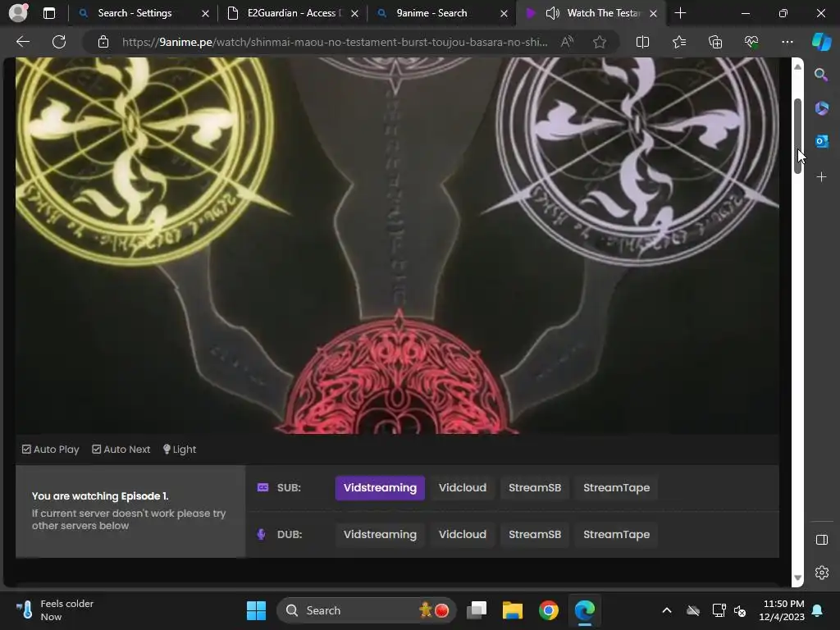
Task: Open the network status tray icon
Action: coord(719,610)
